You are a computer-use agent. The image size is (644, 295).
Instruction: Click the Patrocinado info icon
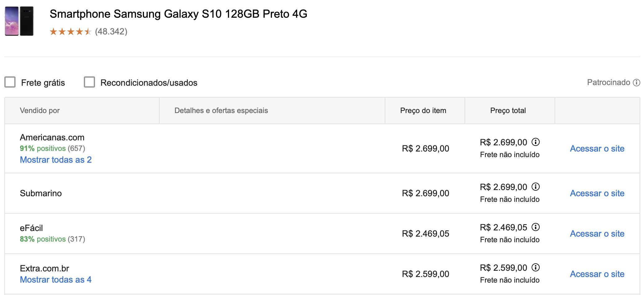[x=637, y=83]
